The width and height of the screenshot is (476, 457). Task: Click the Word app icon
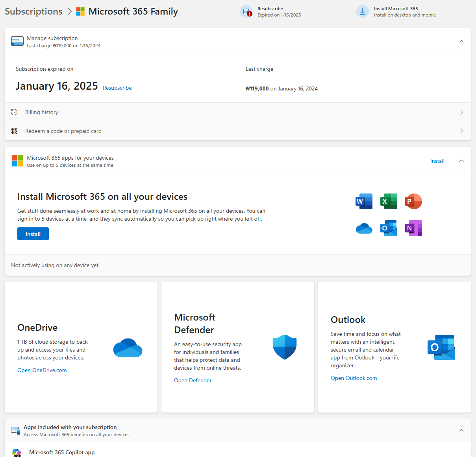coord(364,201)
